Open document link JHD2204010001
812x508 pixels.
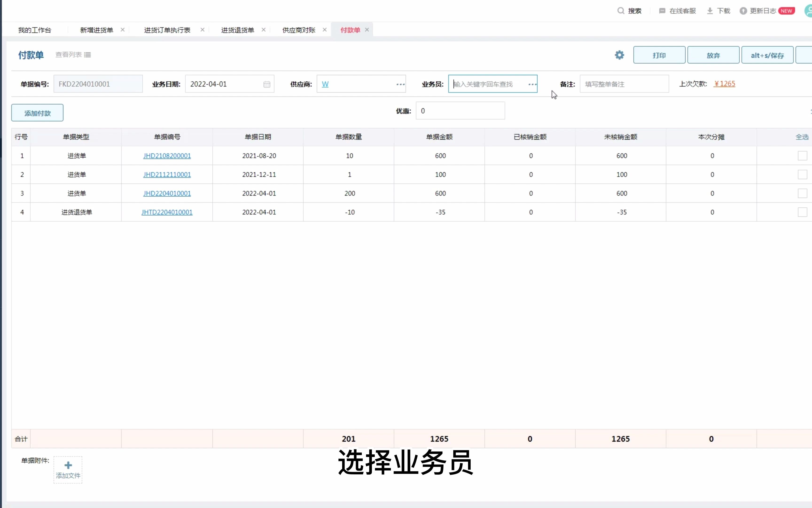click(167, 193)
